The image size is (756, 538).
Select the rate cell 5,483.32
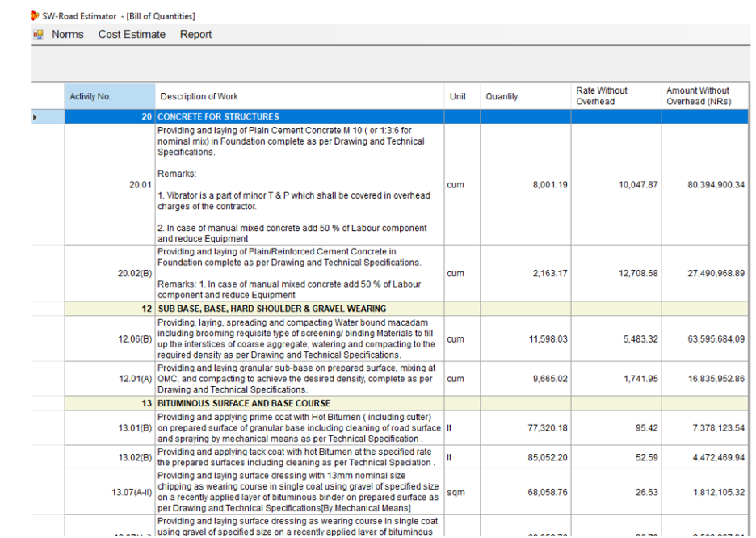tap(638, 339)
